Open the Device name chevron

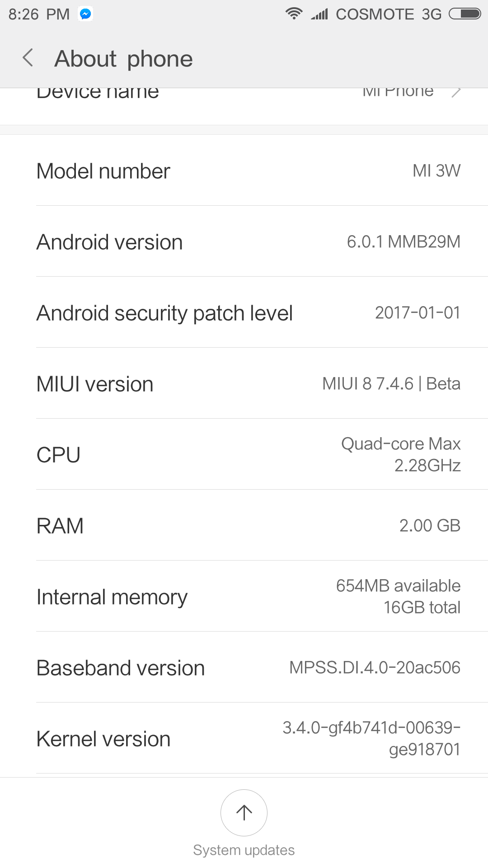coord(456,93)
